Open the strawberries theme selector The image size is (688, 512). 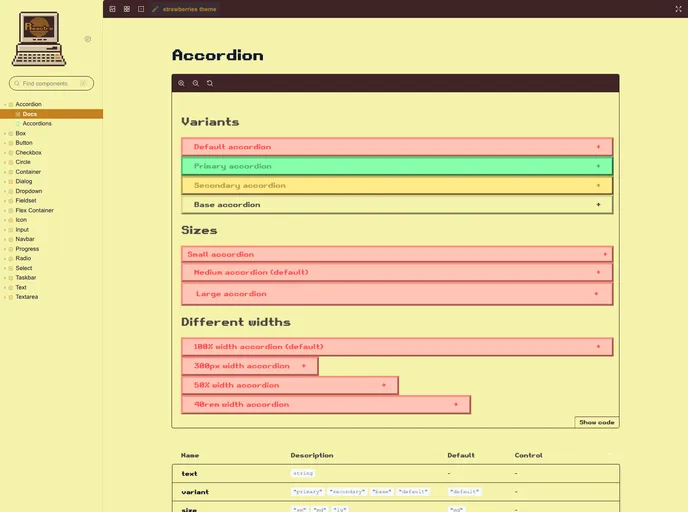(x=184, y=9)
